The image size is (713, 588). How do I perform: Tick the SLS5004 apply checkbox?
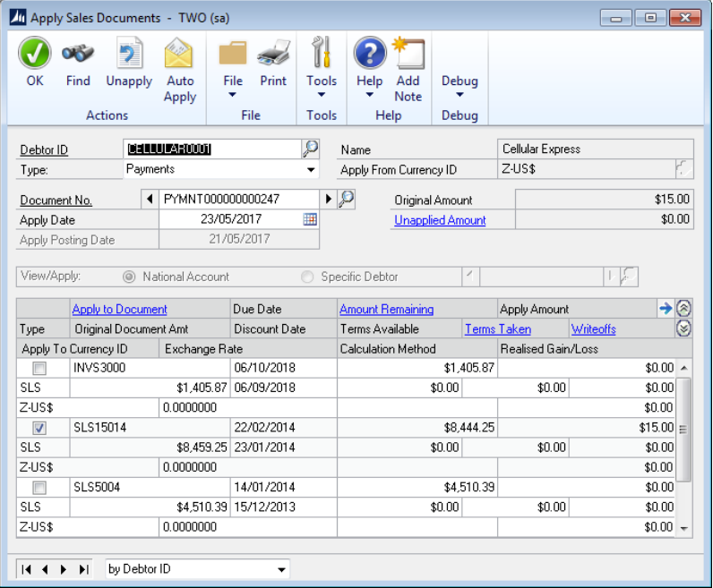[39, 488]
